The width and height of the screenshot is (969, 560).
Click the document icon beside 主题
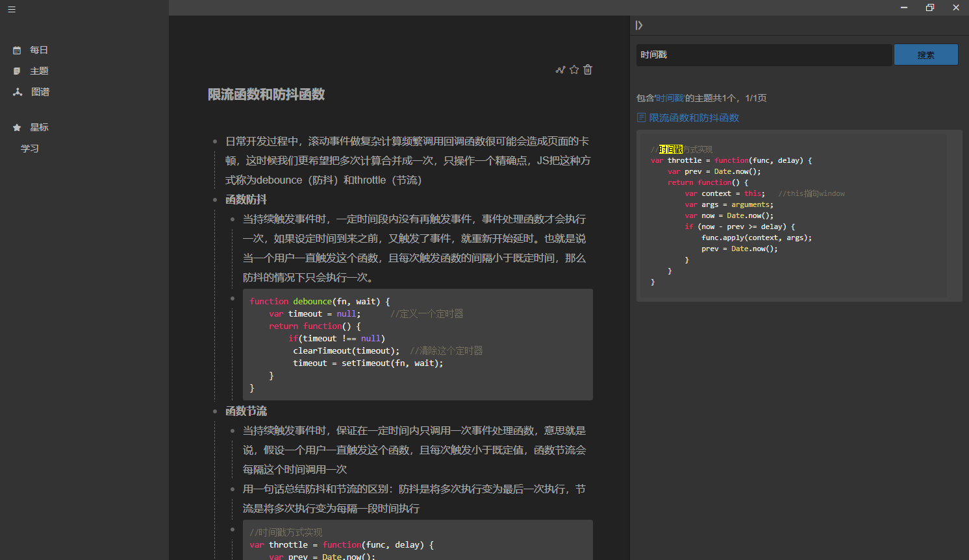coord(17,71)
